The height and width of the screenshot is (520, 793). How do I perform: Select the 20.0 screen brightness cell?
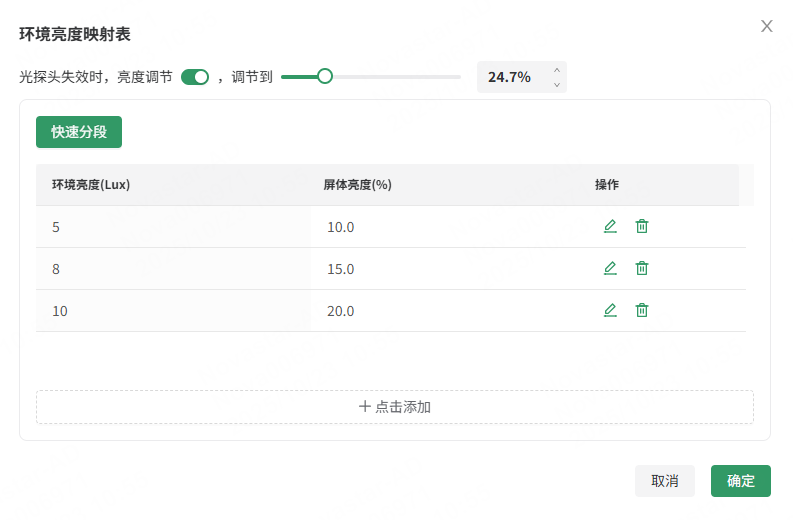[x=341, y=311]
